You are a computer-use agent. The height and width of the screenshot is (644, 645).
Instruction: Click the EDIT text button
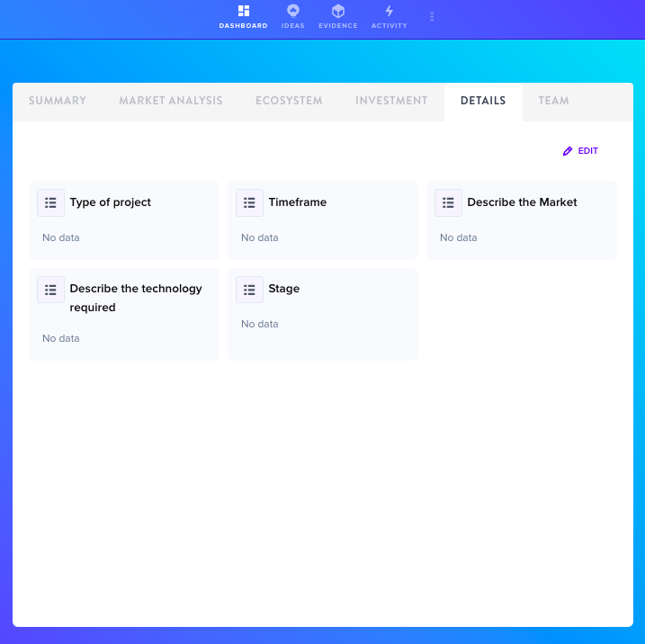[x=587, y=151]
